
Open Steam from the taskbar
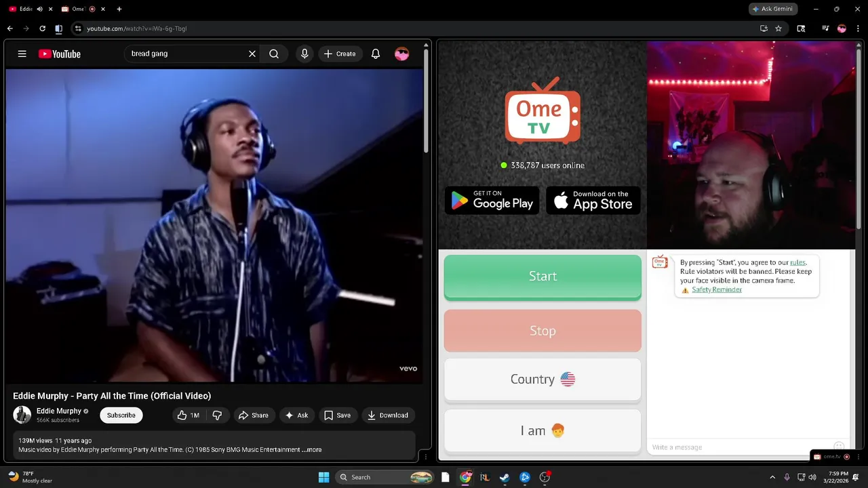pos(505,477)
